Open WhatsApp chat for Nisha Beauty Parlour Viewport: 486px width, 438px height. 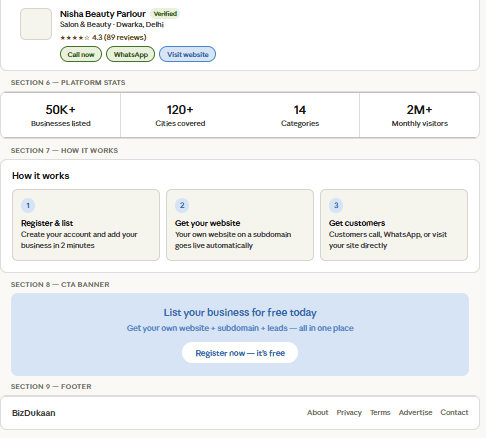[131, 54]
